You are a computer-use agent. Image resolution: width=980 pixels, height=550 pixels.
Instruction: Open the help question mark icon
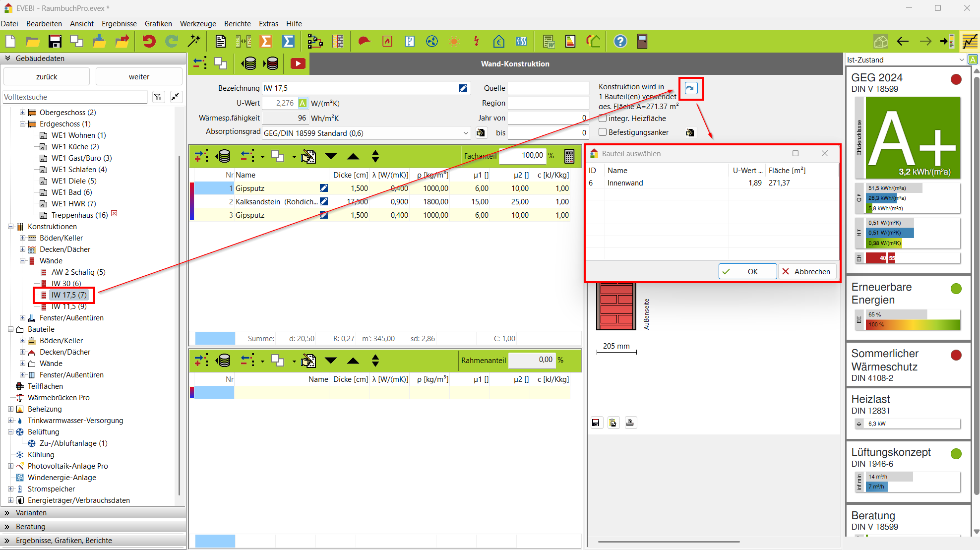pos(620,42)
